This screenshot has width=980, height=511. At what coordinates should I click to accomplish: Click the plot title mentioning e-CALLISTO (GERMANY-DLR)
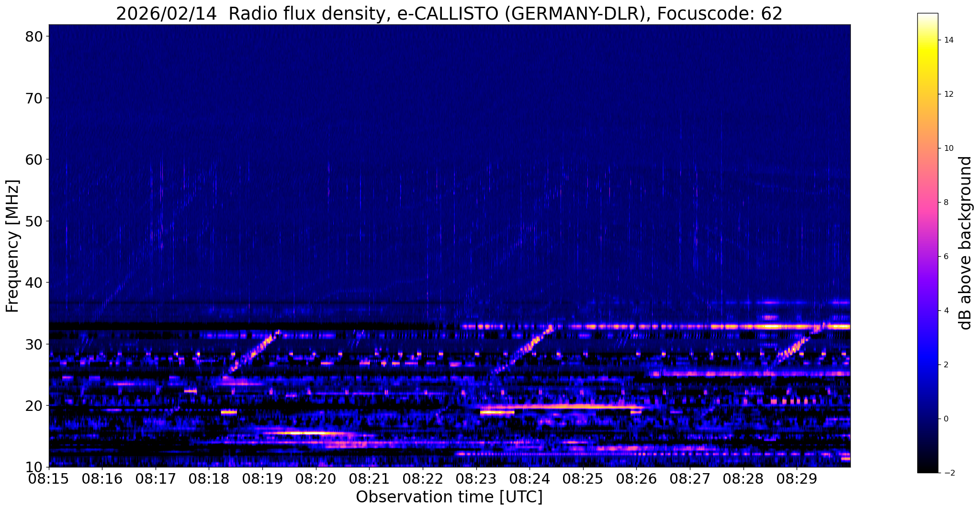(449, 13)
